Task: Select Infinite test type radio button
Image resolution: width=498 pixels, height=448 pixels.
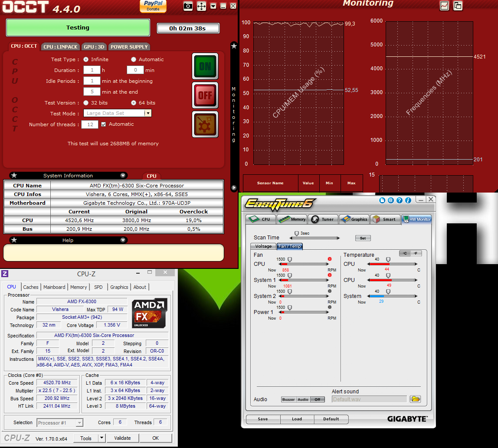Action: pyautogui.click(x=86, y=59)
